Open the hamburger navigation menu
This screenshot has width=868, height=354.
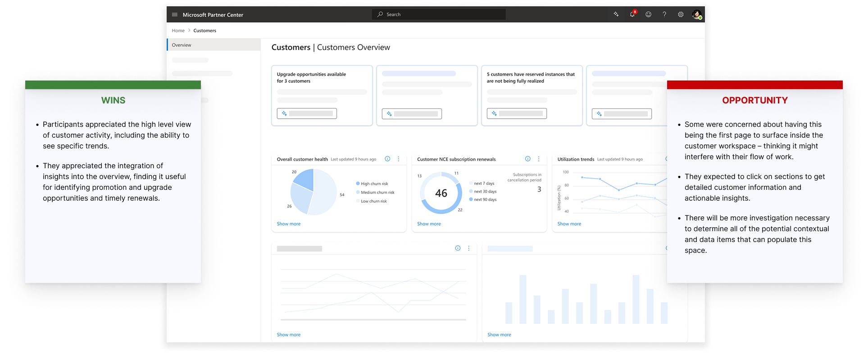175,14
